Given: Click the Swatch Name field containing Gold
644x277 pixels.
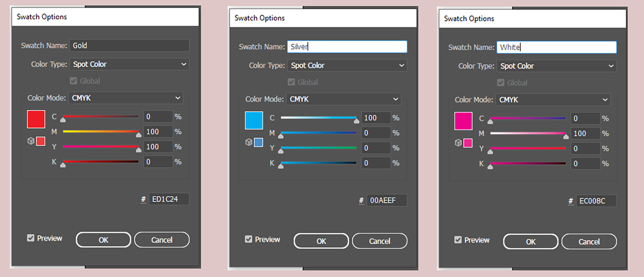Looking at the screenshot, I should (x=129, y=45).
